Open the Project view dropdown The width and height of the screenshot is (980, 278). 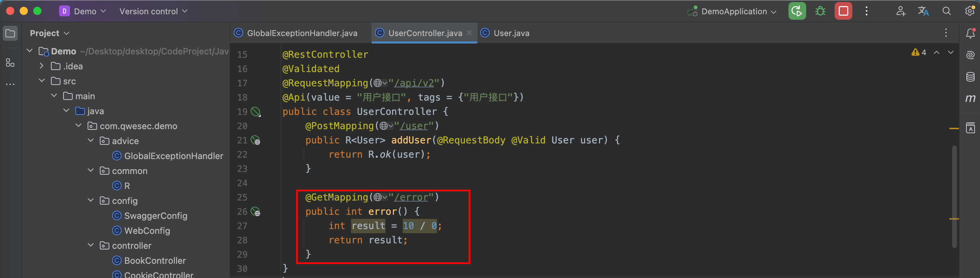50,33
